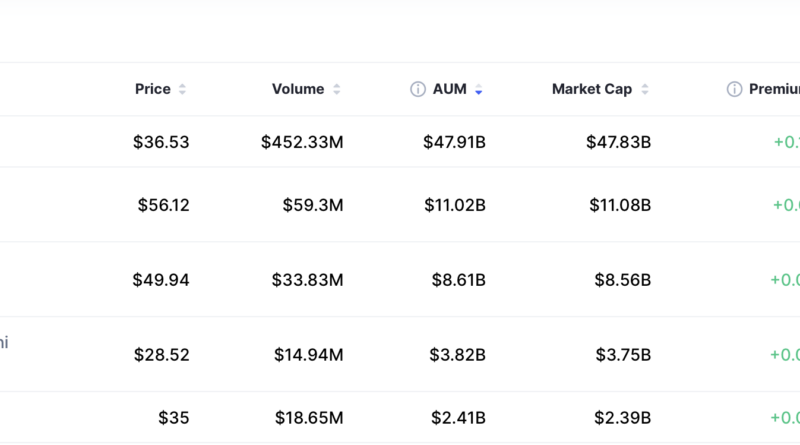The height and width of the screenshot is (445, 800).
Task: Toggle AUM sort direction arrow
Action: tap(479, 89)
